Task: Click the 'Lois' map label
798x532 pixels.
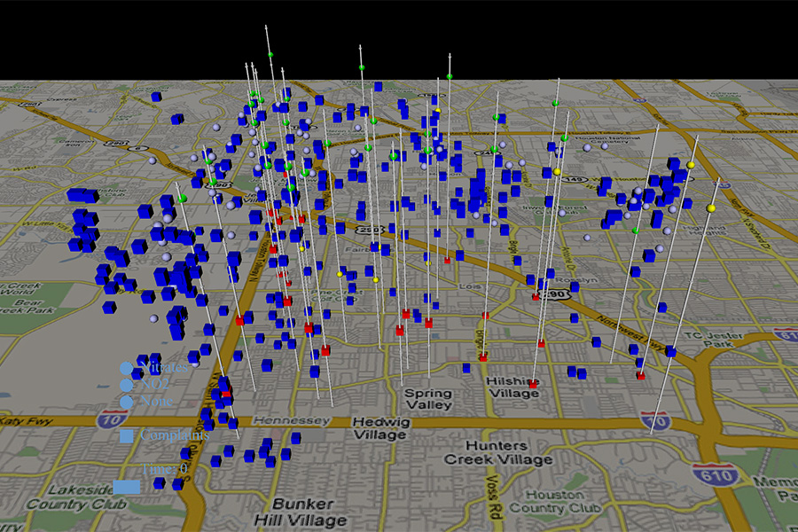Action: (470, 286)
